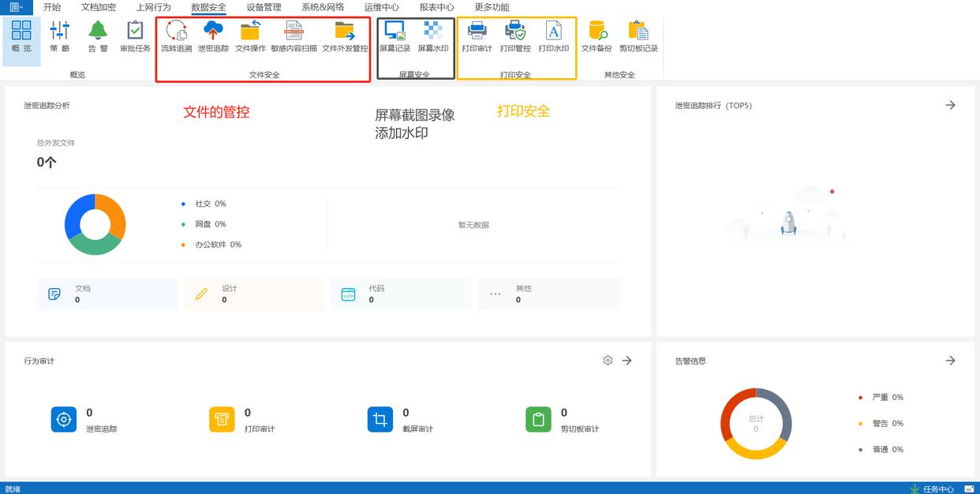Click the 打印管控 printer icon
The height and width of the screenshot is (494, 980).
515,36
